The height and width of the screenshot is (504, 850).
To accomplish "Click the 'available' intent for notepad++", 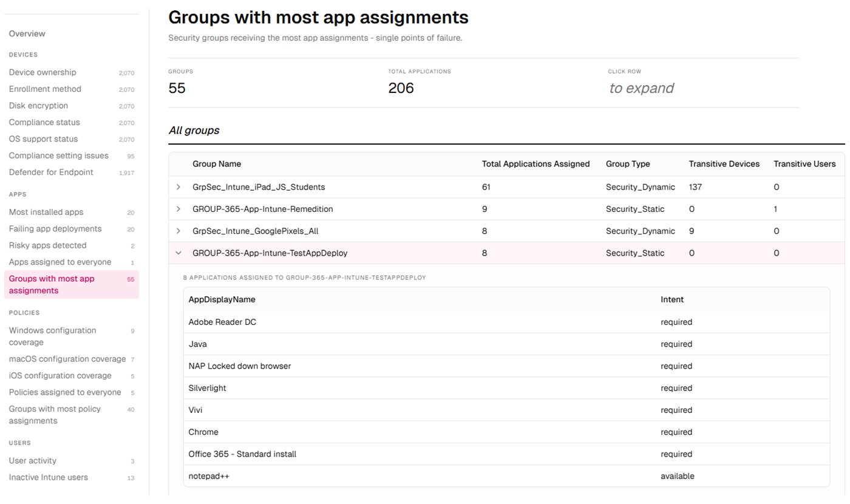I will coord(678,476).
